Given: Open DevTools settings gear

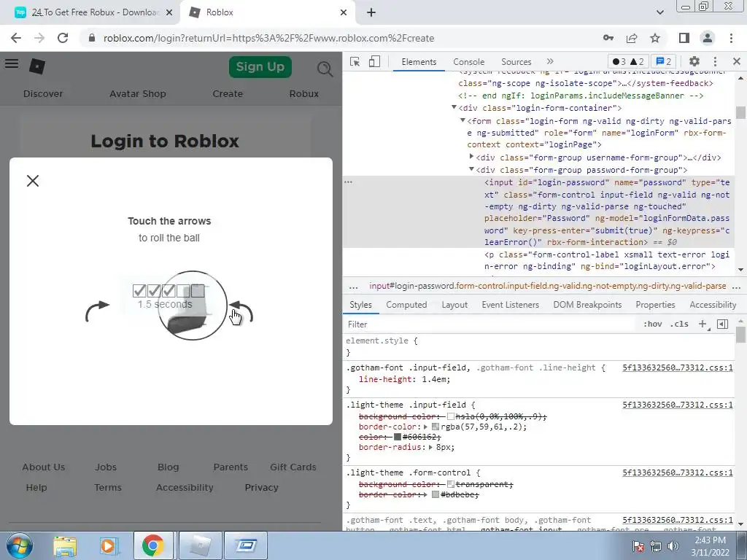Looking at the screenshot, I should click(x=694, y=61).
